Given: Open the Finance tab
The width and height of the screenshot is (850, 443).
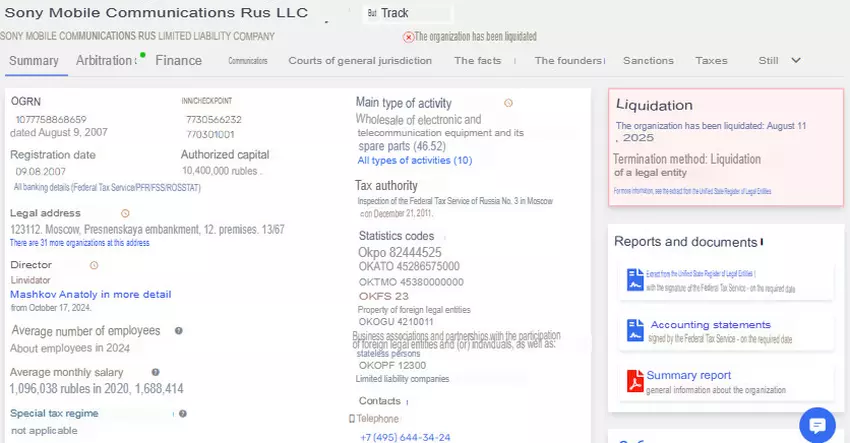Looking at the screenshot, I should [x=178, y=61].
